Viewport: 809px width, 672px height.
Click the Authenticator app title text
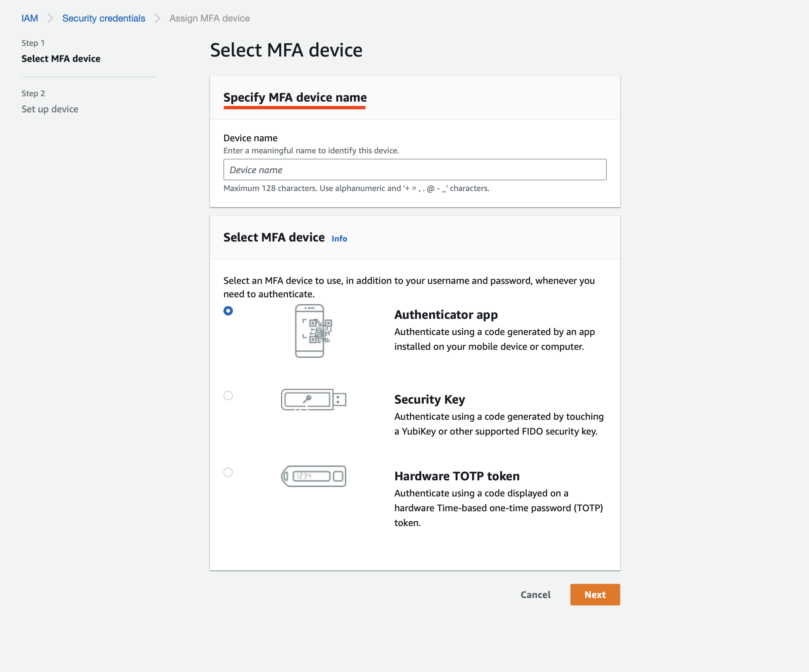[x=446, y=314]
